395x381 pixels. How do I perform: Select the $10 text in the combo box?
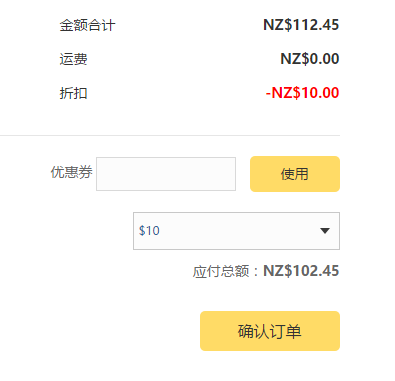coord(149,231)
